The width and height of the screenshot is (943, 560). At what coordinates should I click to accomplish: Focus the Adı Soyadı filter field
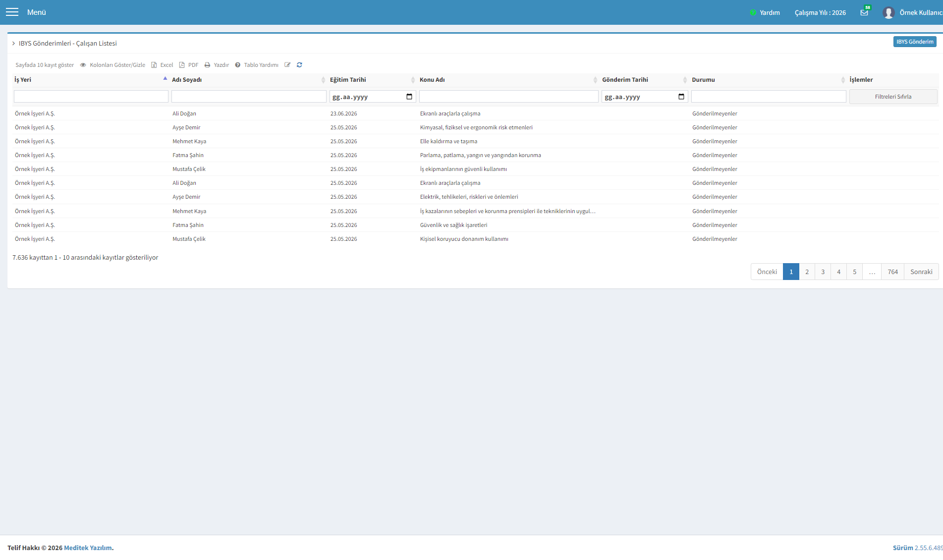point(249,97)
